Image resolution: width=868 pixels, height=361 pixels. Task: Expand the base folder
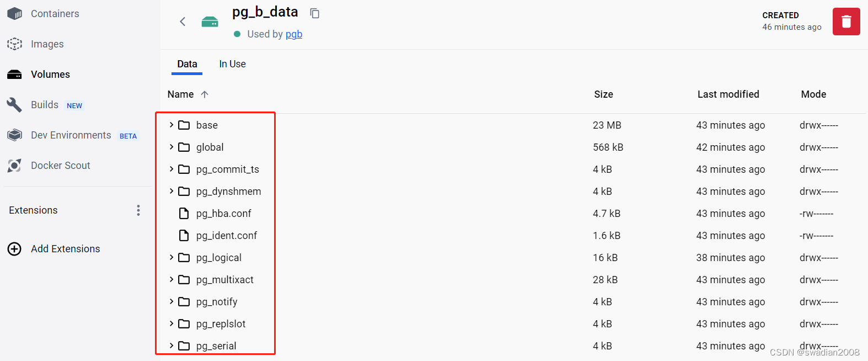pyautogui.click(x=172, y=125)
